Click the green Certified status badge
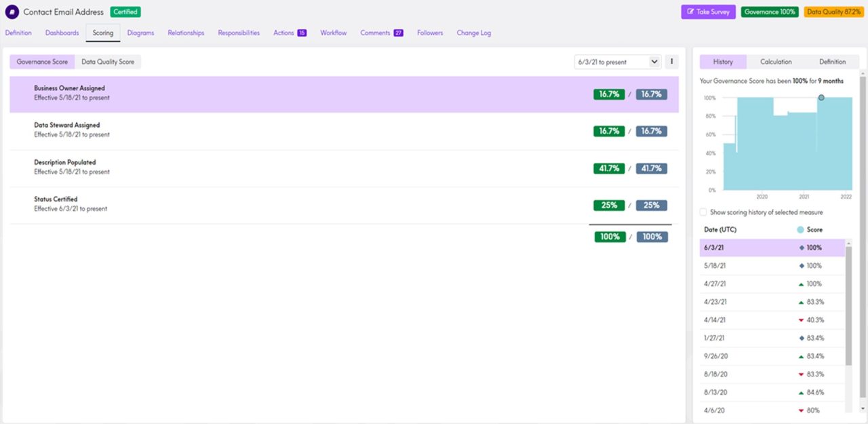 (x=125, y=12)
